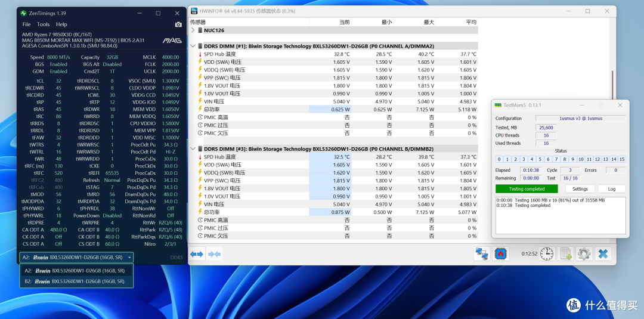Image resolution: width=644 pixels, height=319 pixels.
Task: Click the HWiNFO elapsed timer 0:12:52
Action: coord(529,254)
